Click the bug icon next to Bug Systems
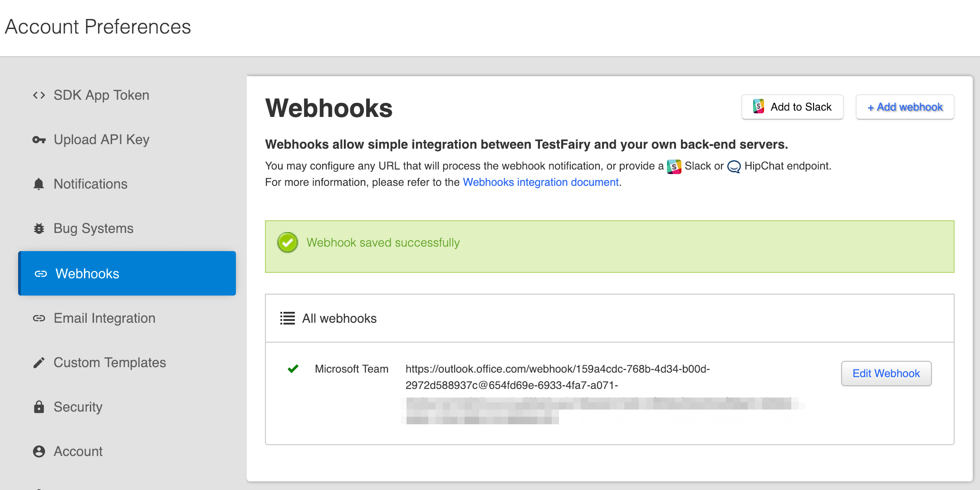The height and width of the screenshot is (490, 980). coord(39,228)
